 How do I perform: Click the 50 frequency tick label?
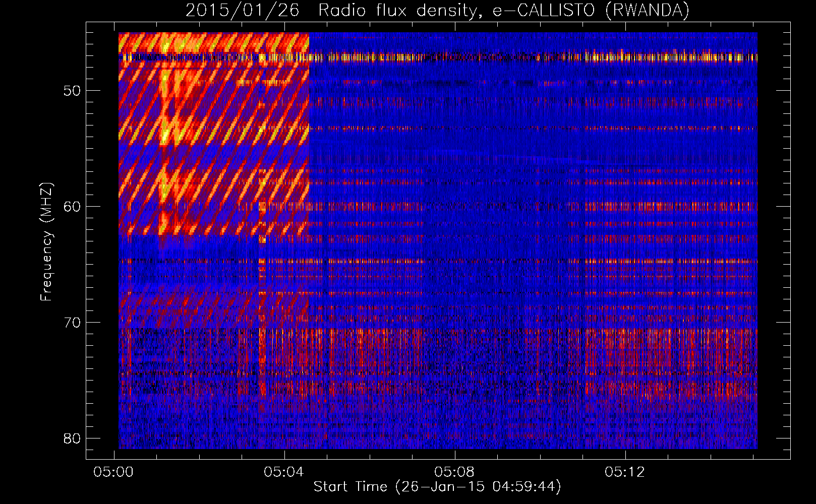coord(72,91)
